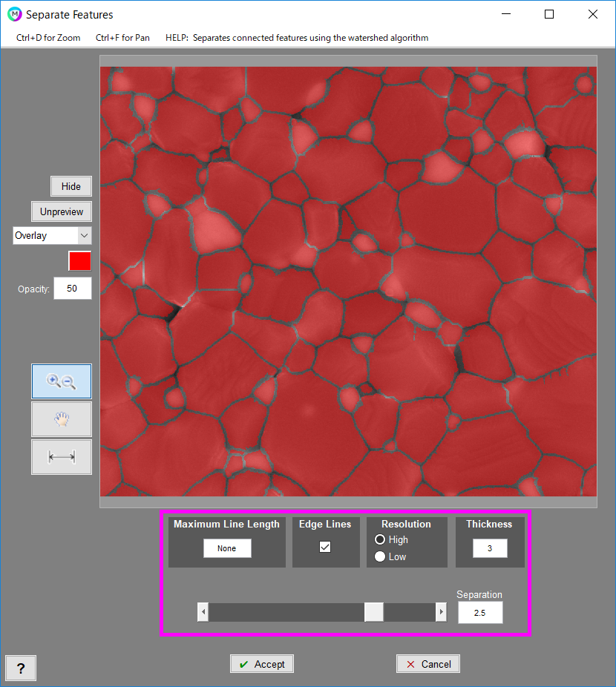Click the grain overlay preview image

point(348,281)
